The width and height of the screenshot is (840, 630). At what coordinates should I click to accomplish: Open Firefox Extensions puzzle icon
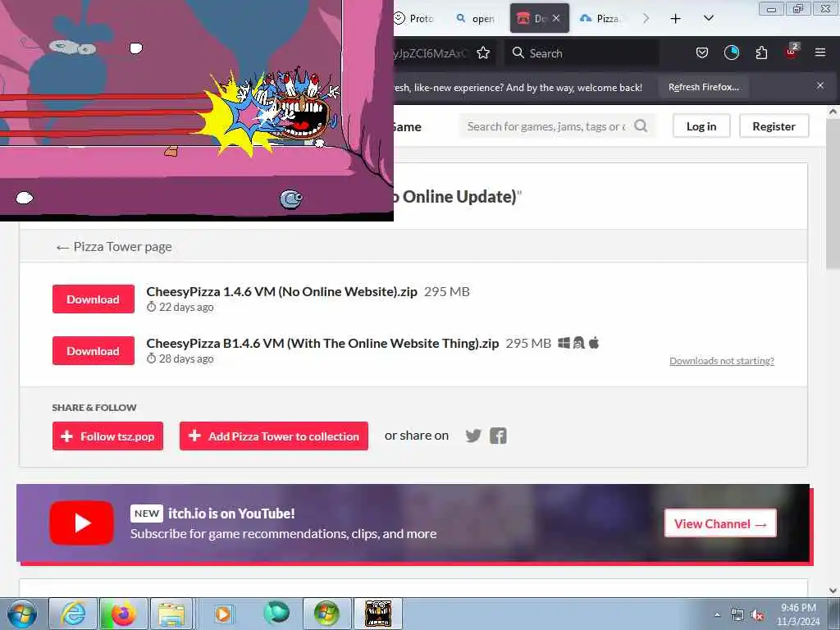761,52
